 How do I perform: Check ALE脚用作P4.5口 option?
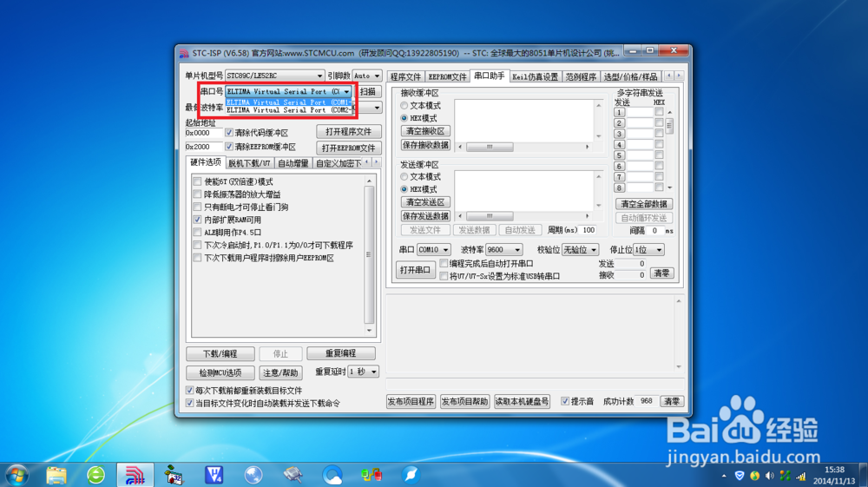tap(197, 233)
